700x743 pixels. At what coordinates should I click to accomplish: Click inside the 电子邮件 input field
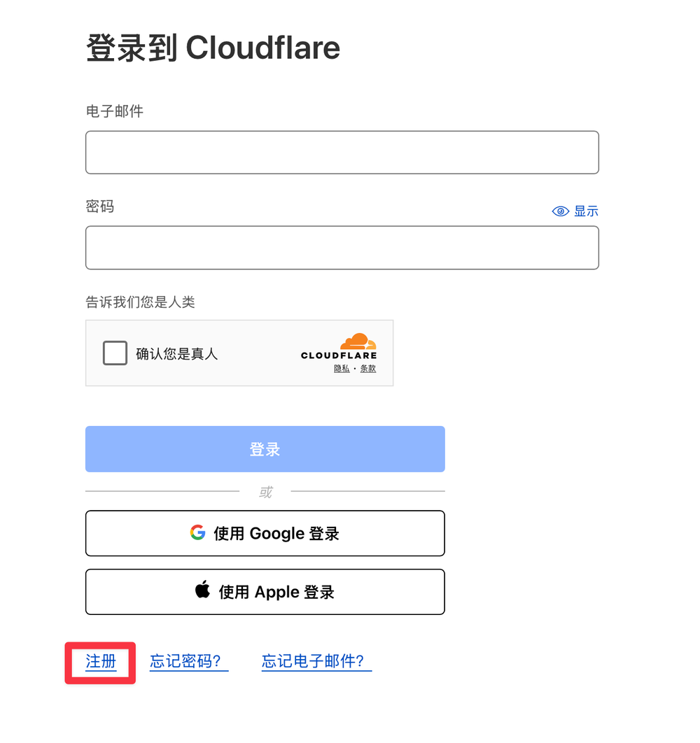point(342,152)
